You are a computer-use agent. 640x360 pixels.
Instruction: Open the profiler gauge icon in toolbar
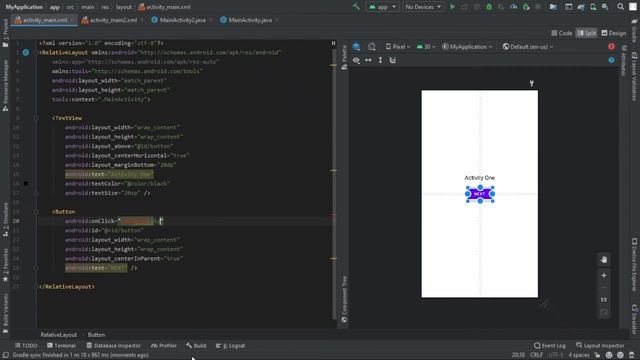pos(513,7)
